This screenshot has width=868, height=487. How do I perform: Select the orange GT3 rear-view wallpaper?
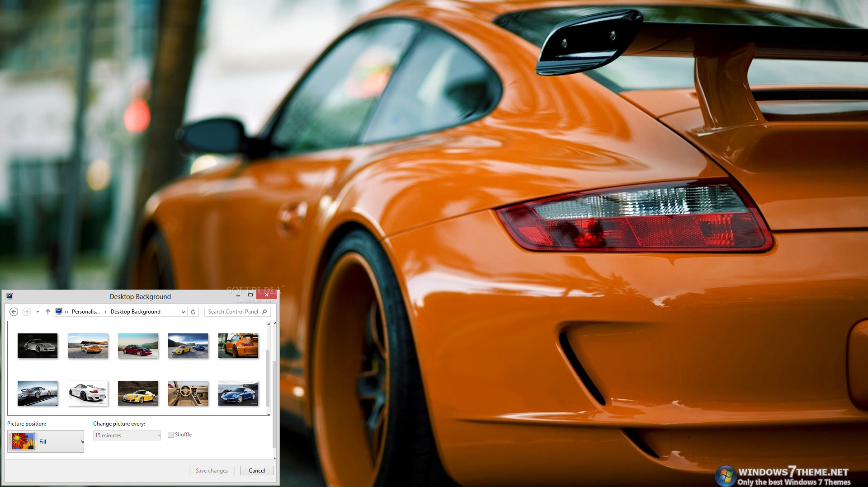238,346
